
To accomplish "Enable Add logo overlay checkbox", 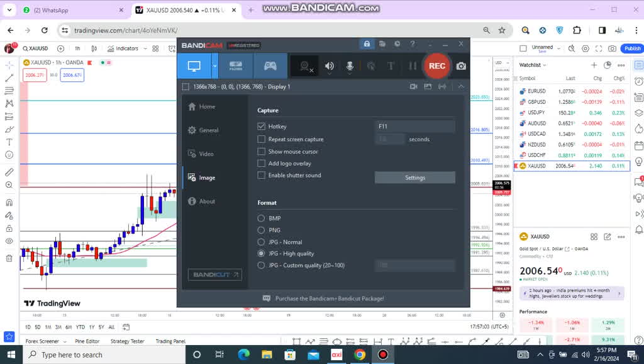I will click(262, 163).
